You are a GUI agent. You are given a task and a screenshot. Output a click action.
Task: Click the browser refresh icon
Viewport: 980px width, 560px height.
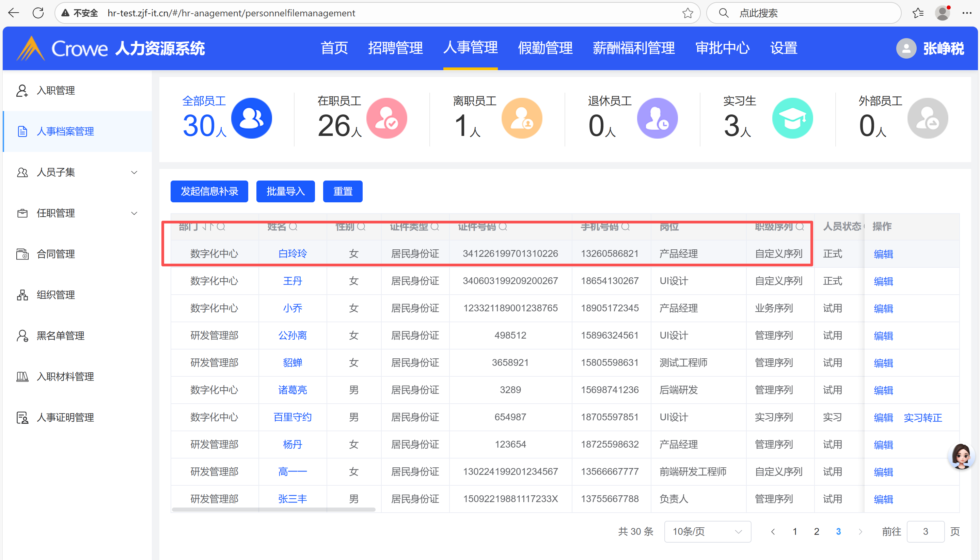tap(38, 13)
